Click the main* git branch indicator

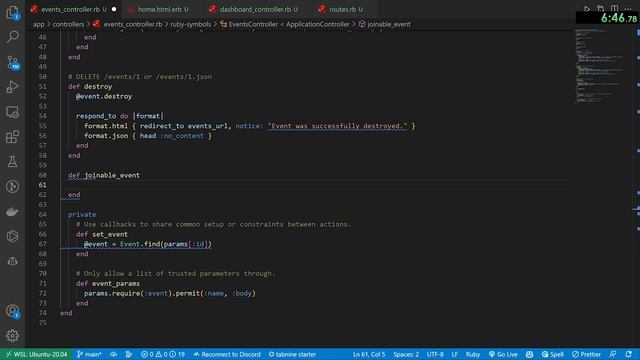89,354
